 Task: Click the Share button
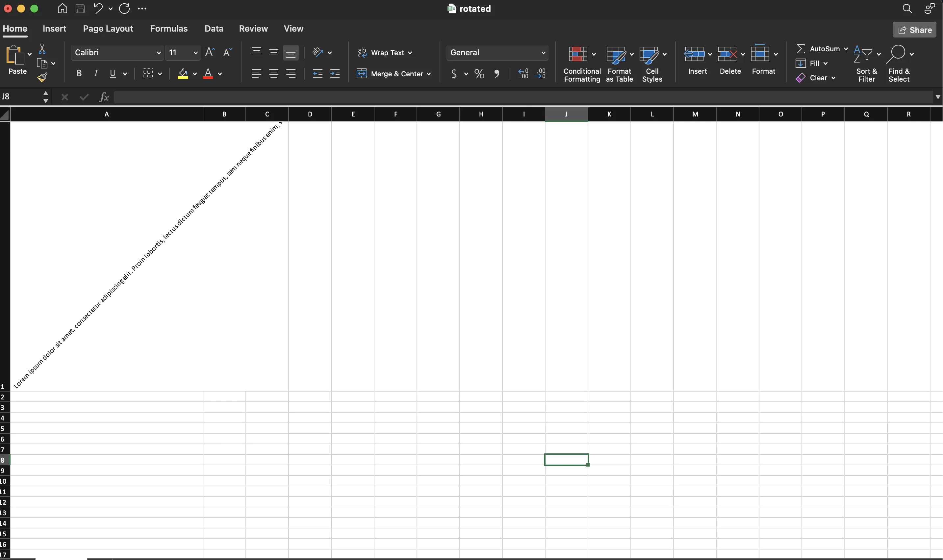click(x=914, y=30)
